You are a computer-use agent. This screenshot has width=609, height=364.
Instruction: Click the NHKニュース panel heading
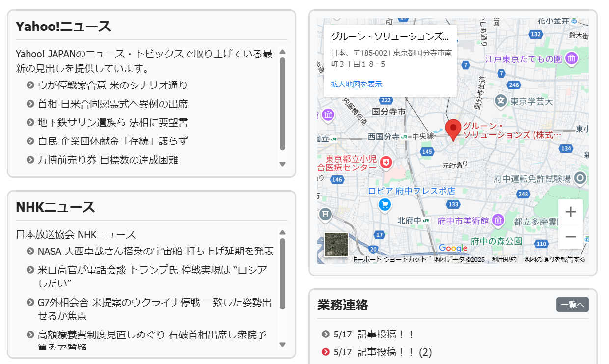[55, 207]
